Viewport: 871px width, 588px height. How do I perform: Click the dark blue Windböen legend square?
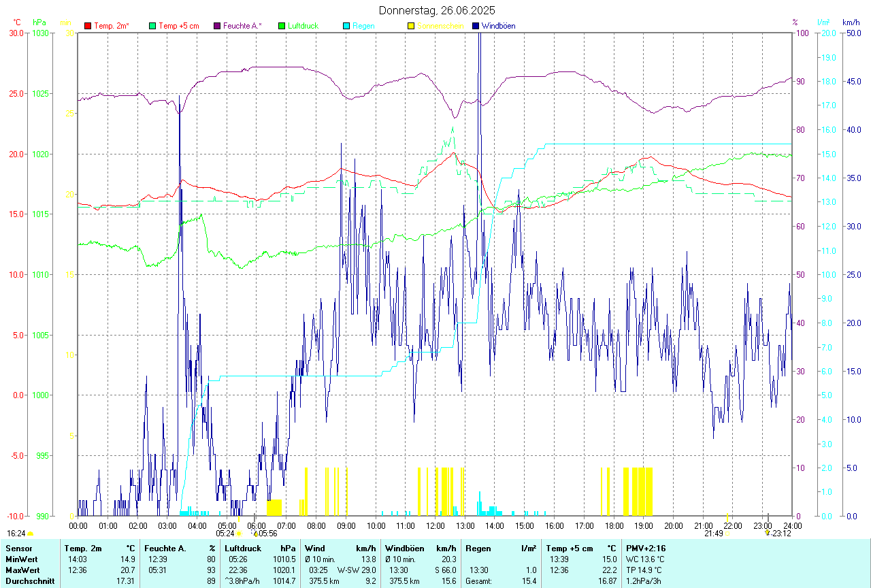(476, 26)
